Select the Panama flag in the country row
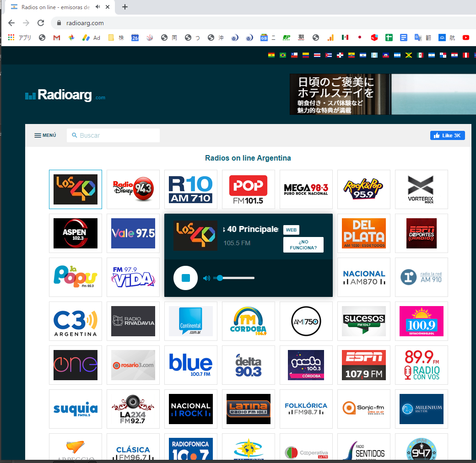476x463 pixels. (443, 55)
